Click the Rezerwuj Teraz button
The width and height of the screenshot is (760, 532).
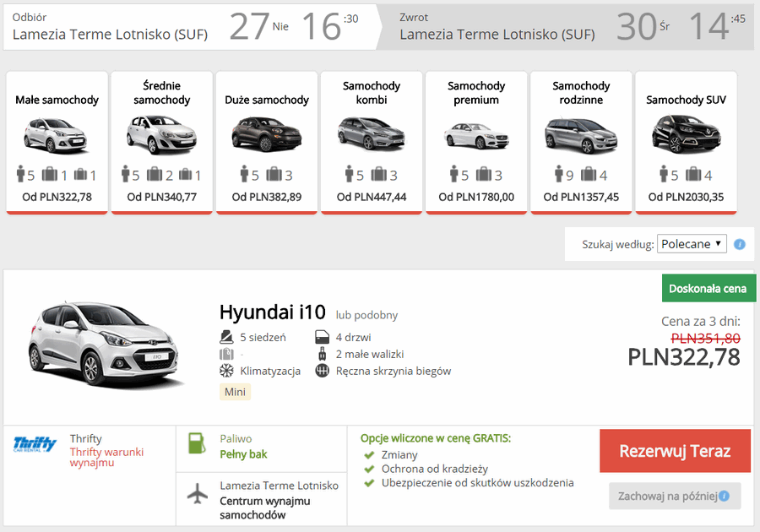click(675, 451)
